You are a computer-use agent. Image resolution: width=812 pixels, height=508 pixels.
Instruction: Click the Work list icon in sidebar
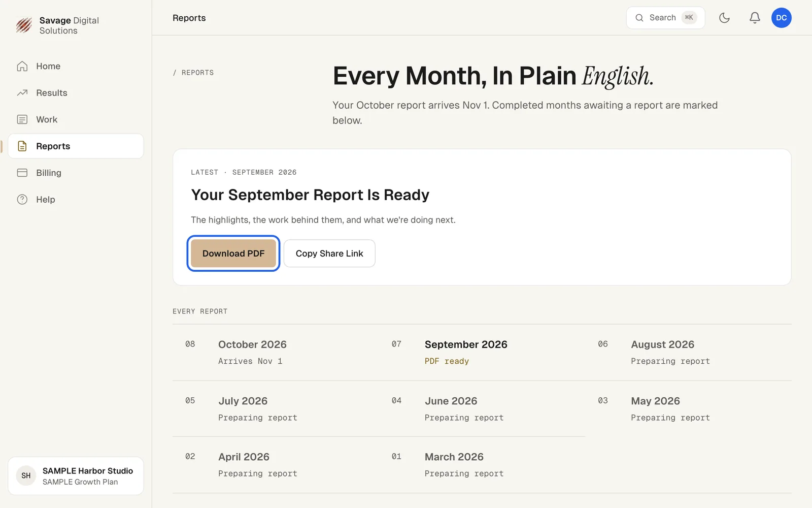(x=22, y=119)
